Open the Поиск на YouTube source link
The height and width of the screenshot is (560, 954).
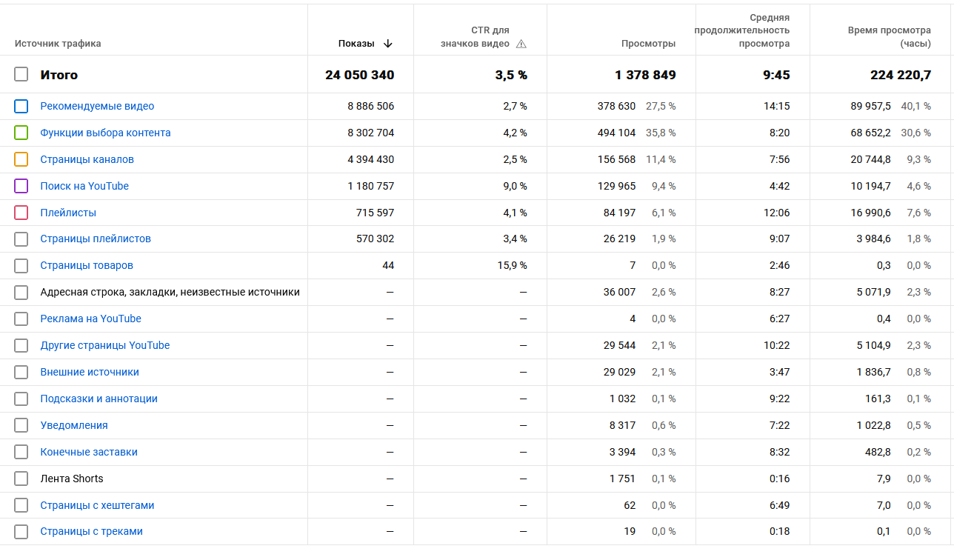(x=84, y=186)
